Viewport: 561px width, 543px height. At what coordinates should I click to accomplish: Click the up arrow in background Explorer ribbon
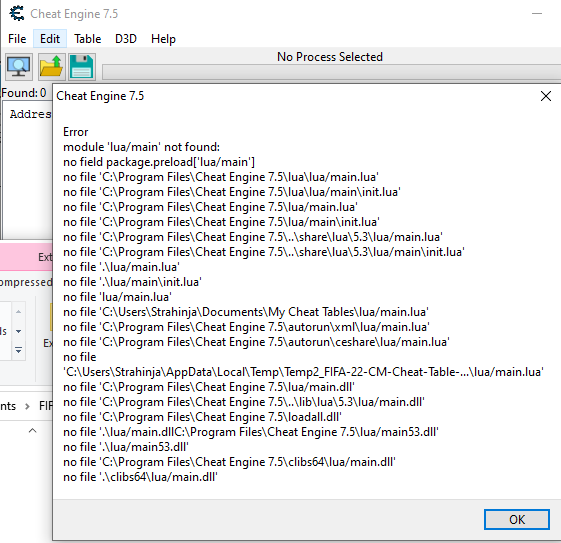click(18, 312)
